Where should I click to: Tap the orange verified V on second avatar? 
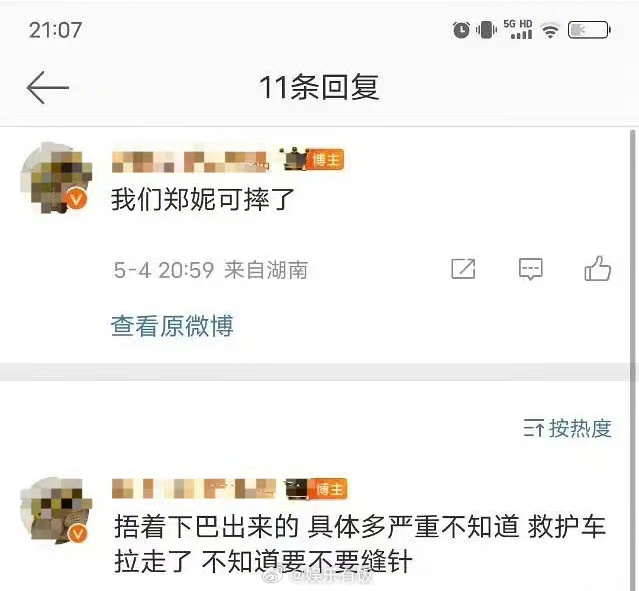click(x=77, y=533)
